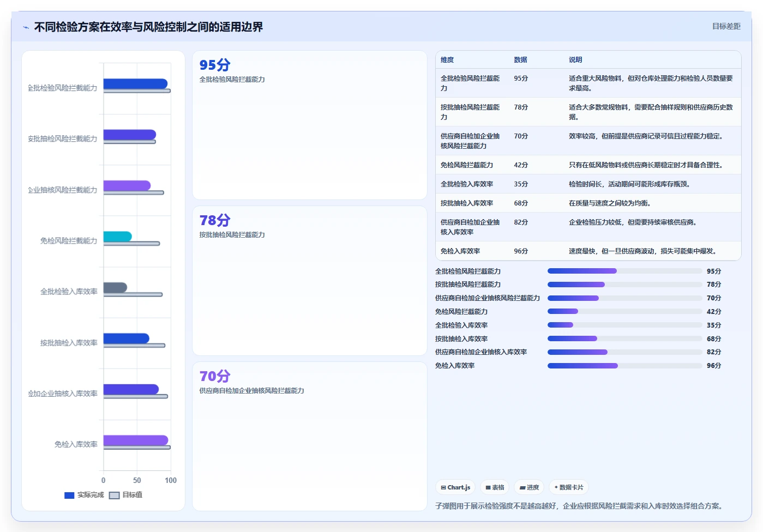Click the lightning icon beside the page title
This screenshot has width=763, height=532.
26,27
